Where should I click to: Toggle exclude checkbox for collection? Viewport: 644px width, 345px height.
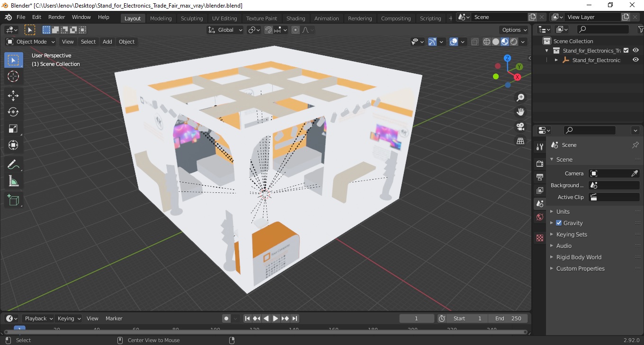point(626,50)
